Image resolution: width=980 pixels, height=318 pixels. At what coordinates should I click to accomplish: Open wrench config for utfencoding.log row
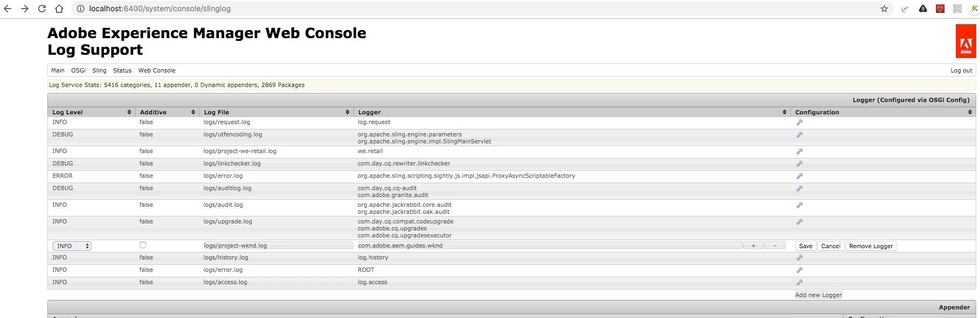coord(799,135)
